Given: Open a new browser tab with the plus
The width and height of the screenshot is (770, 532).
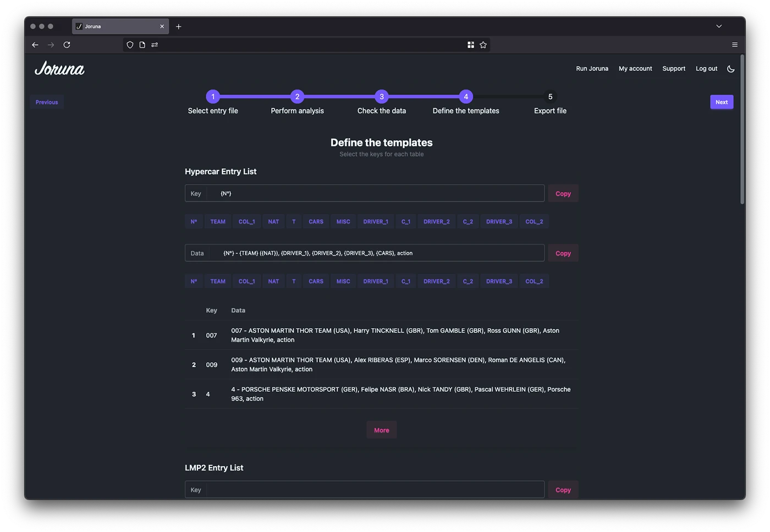Looking at the screenshot, I should coord(178,26).
